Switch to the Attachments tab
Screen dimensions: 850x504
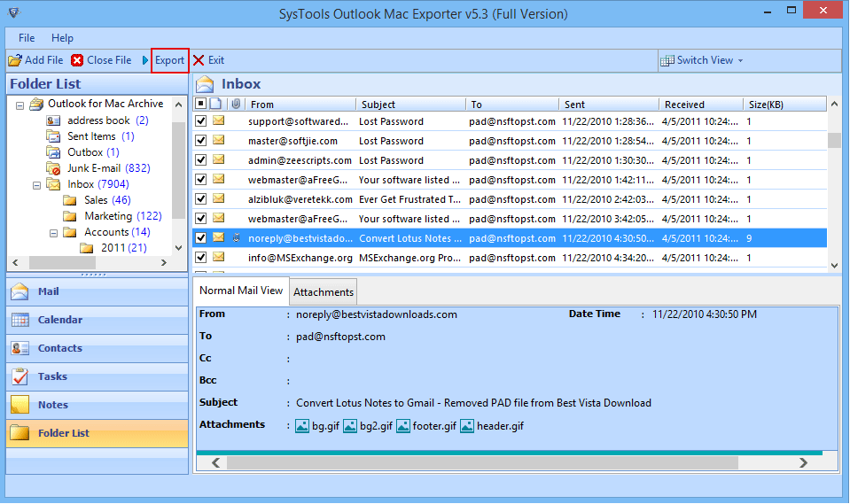click(324, 292)
